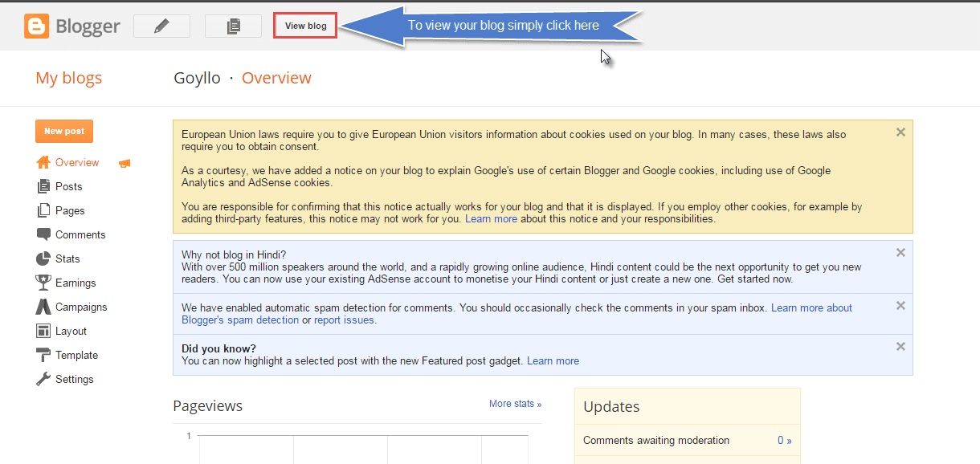
Task: Click the Pageviews heading
Action: click(x=207, y=406)
